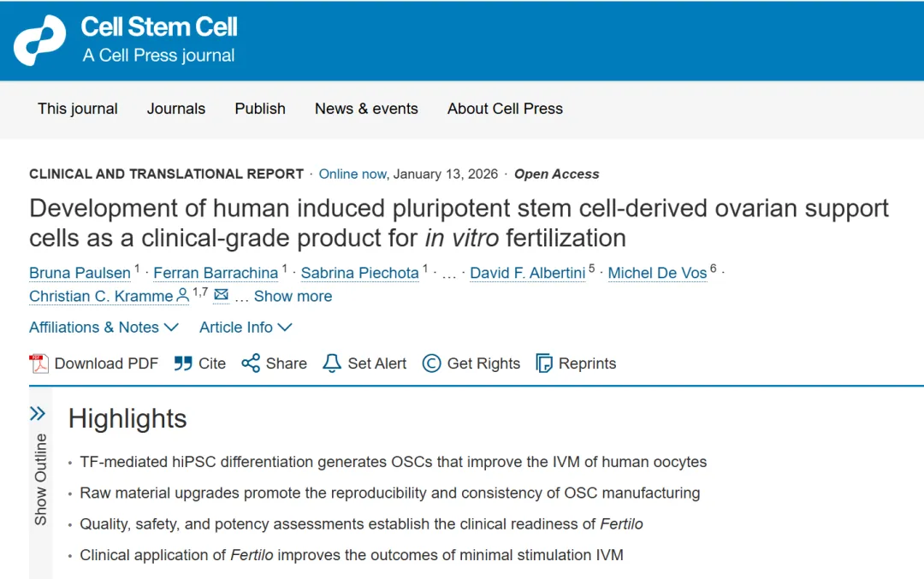Click the email envelope icon for corresponding author
The image size is (924, 579).
(222, 295)
